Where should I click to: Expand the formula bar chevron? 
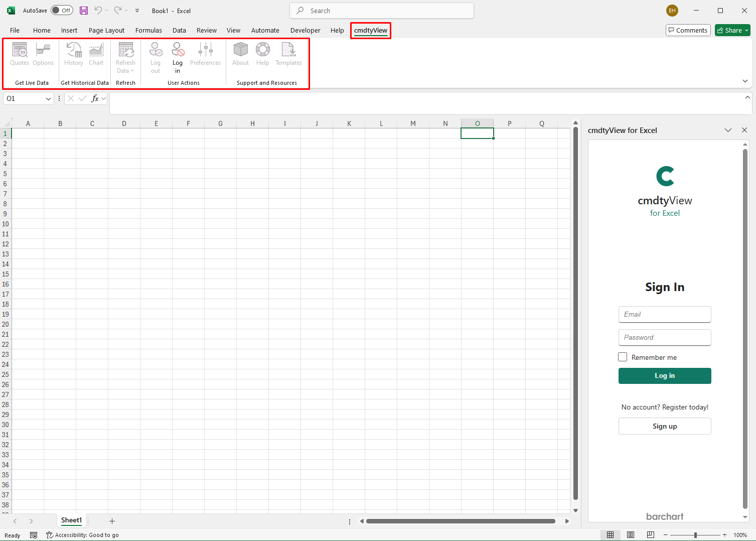tap(747, 97)
